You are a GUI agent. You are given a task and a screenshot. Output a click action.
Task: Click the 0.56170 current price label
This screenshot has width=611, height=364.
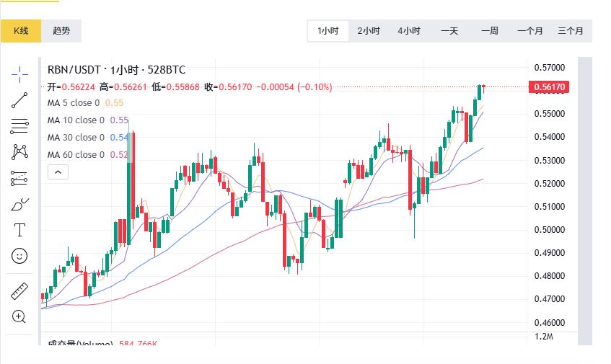pos(550,87)
